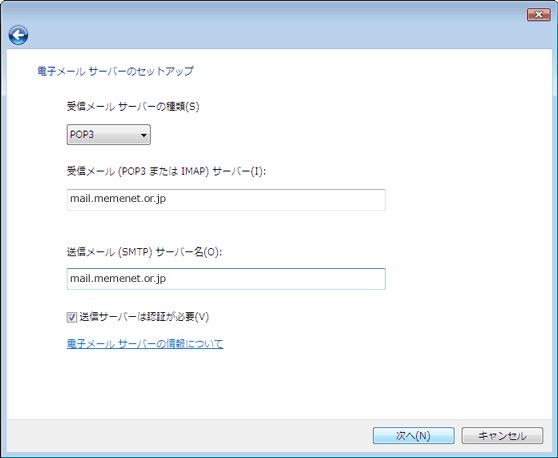Proceed with the 次へ(N) button
The width and height of the screenshot is (558, 458).
click(414, 436)
